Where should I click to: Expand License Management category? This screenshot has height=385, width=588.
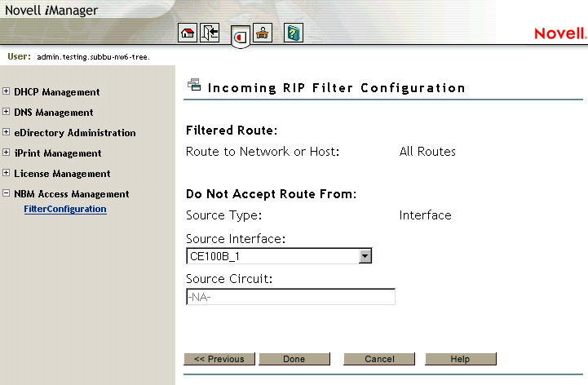click(x=6, y=173)
